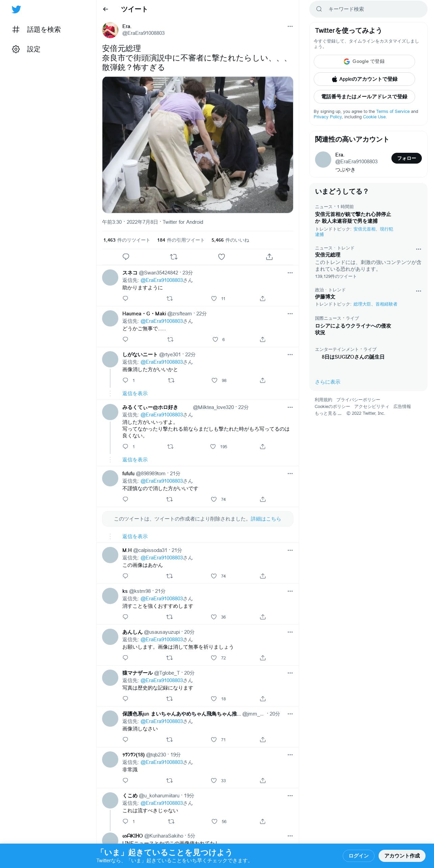Open the tweet's attached photo
The height and width of the screenshot is (868, 434).
click(198, 145)
